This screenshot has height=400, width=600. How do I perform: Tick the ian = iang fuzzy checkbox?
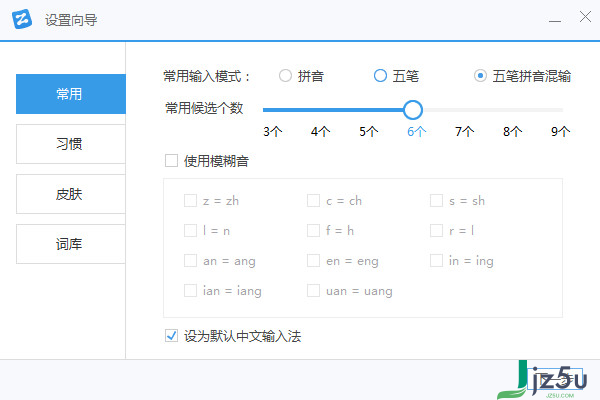(190, 291)
